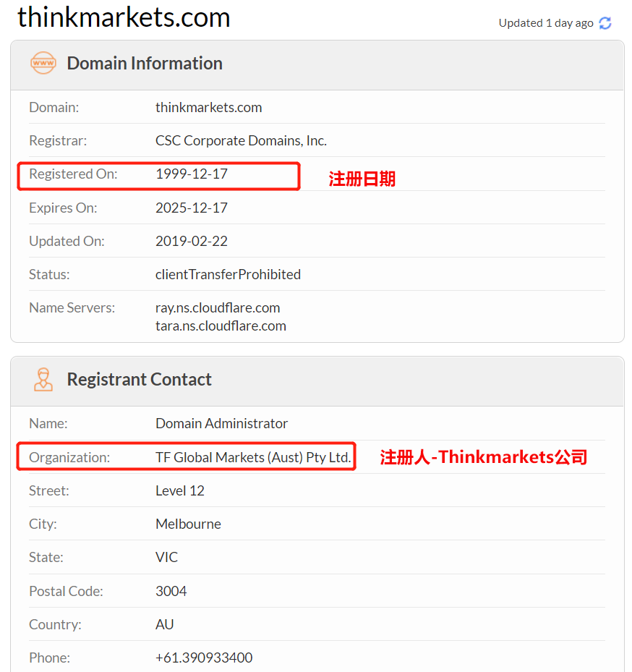The image size is (632, 672).
Task: Select the 'Updated 1 day ago' text
Action: tap(546, 23)
